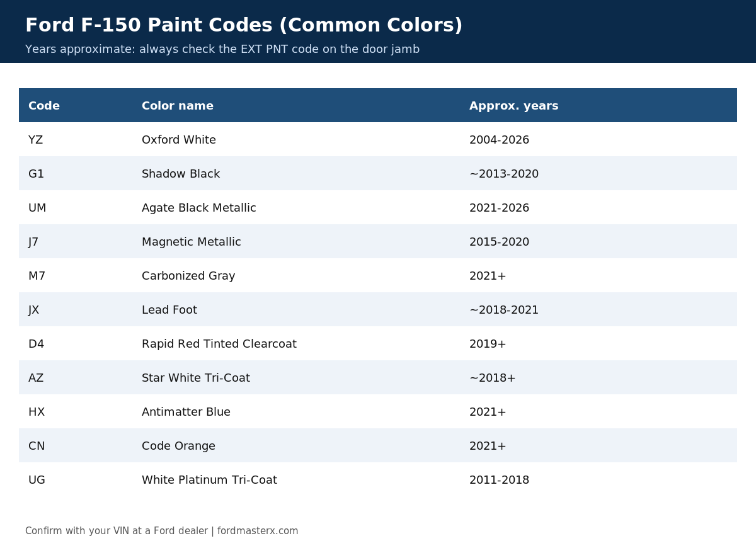756x553 pixels.
Task: Click the '2011-2018' years cell
Action: (499, 480)
